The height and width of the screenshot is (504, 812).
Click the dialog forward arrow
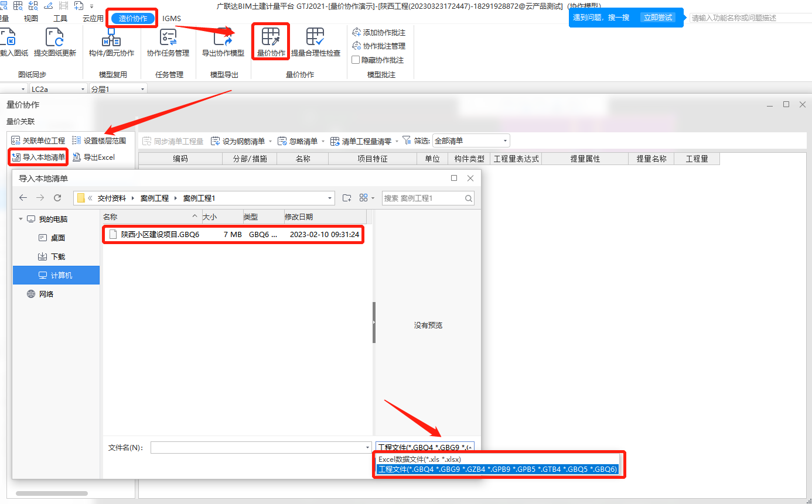point(40,198)
